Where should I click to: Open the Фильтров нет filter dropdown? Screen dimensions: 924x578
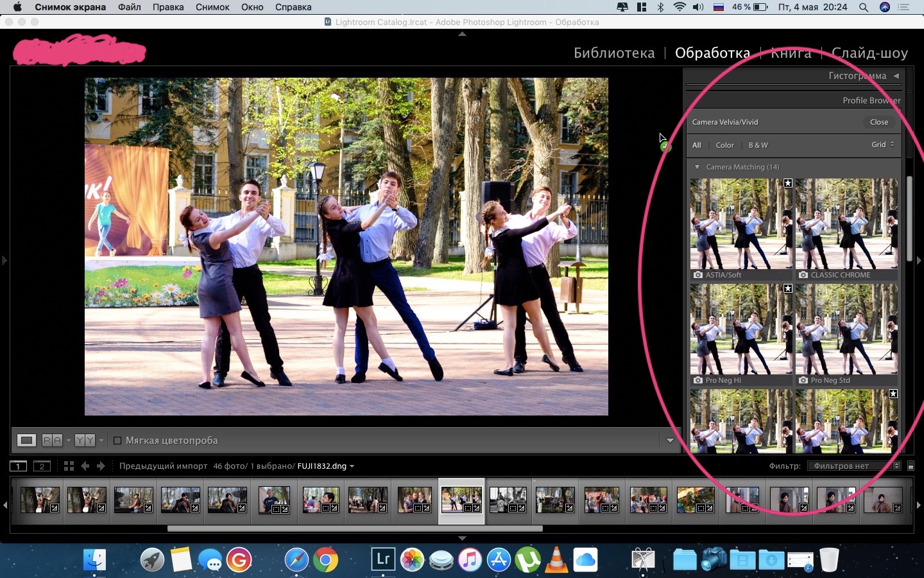[854, 466]
